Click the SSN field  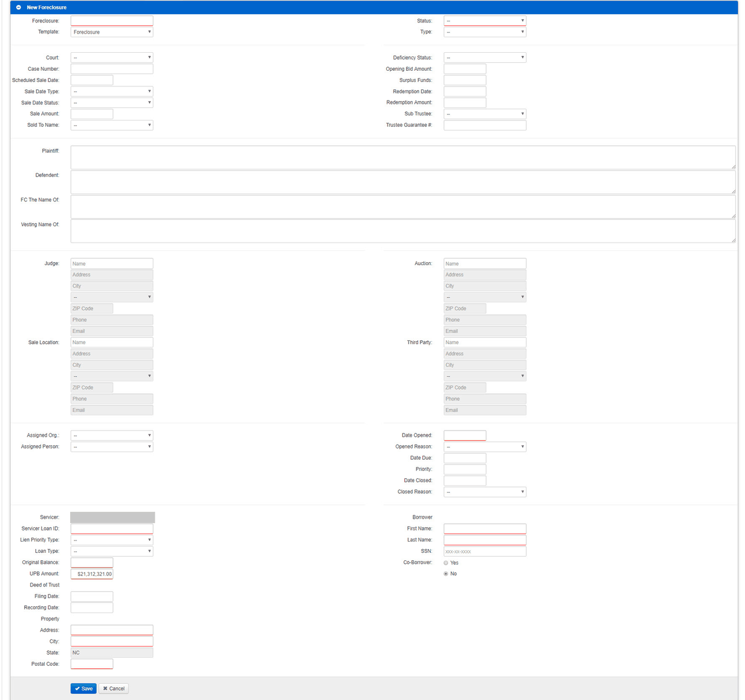[x=485, y=551]
